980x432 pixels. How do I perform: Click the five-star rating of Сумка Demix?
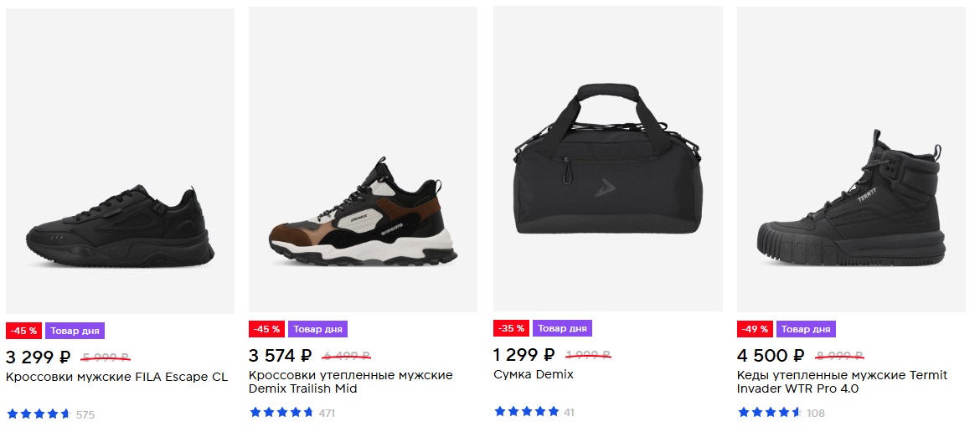[x=526, y=411]
